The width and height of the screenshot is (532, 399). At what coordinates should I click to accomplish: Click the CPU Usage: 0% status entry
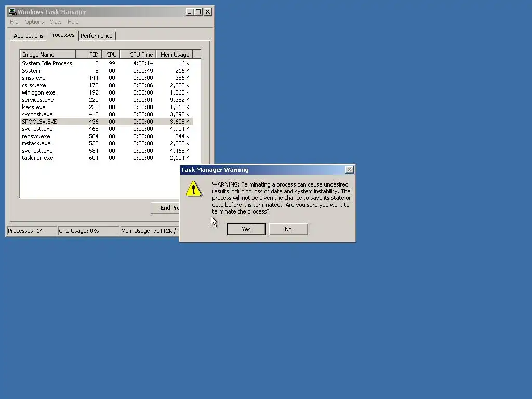(88, 231)
